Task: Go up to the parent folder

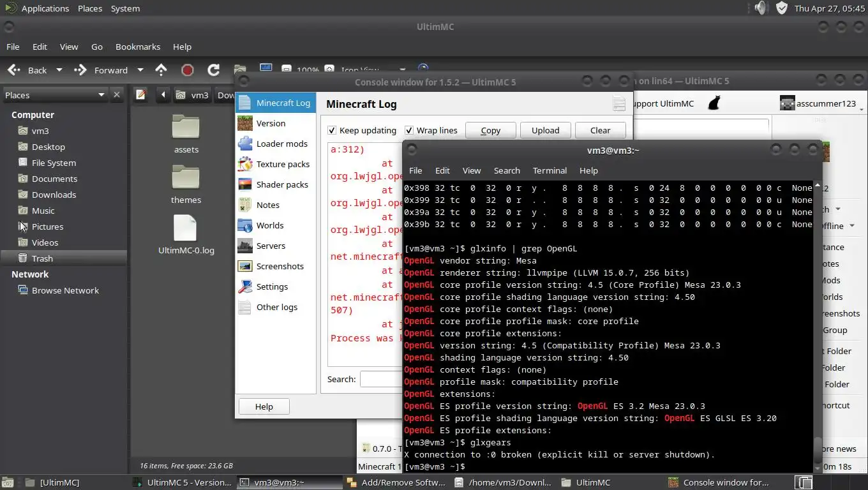Action: point(161,70)
